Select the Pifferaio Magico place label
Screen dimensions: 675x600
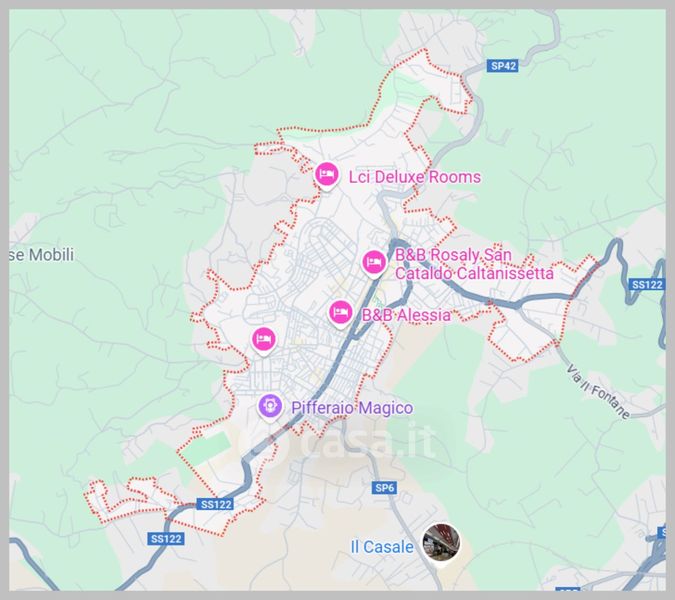click(352, 408)
